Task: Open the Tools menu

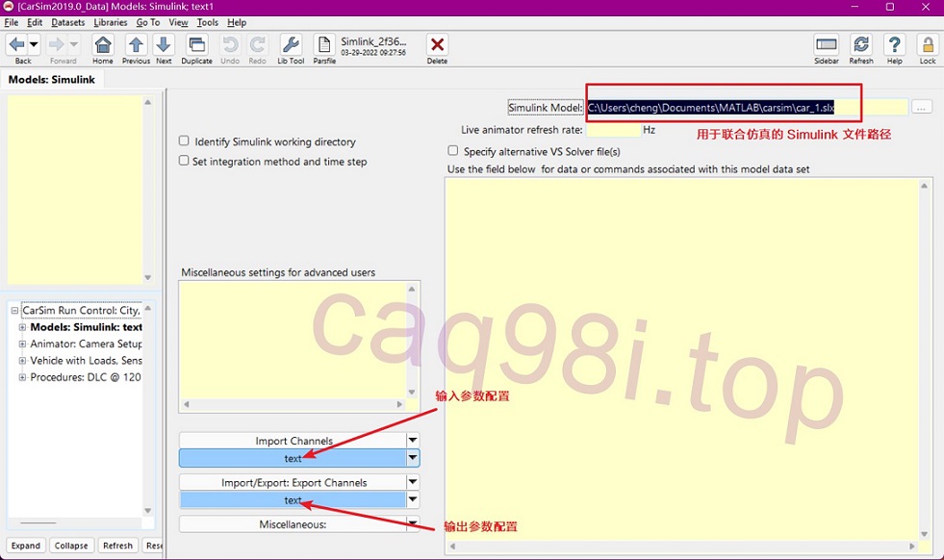Action: 208,22
